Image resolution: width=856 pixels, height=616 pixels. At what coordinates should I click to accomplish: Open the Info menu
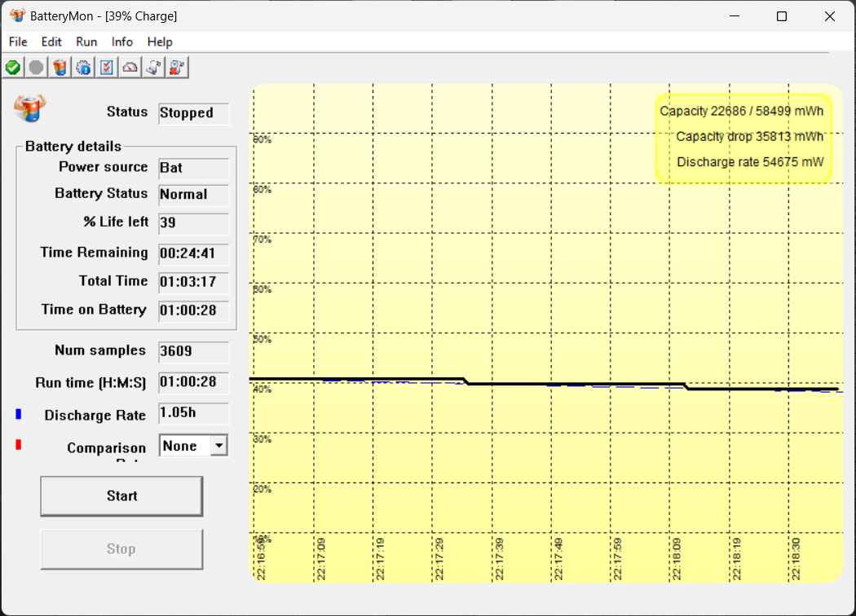point(122,42)
